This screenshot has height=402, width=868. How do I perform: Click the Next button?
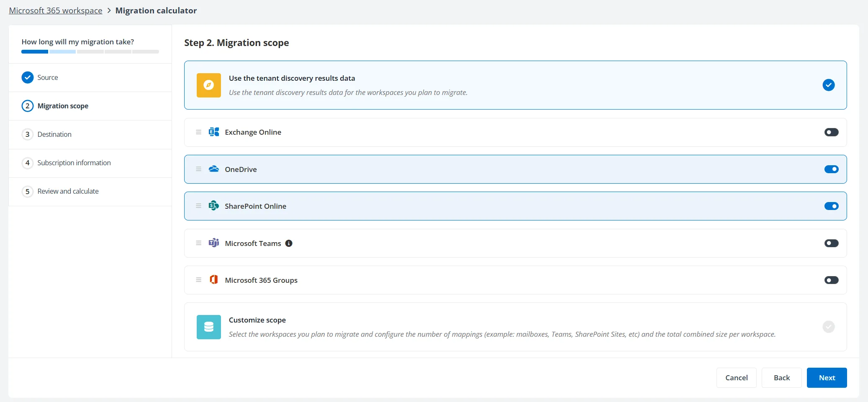[x=826, y=377]
